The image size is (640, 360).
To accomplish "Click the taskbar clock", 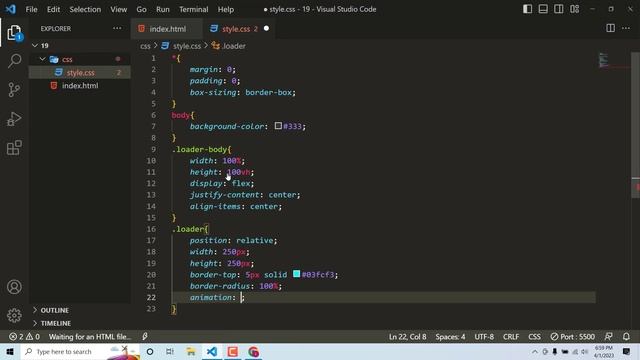I will tap(604, 351).
